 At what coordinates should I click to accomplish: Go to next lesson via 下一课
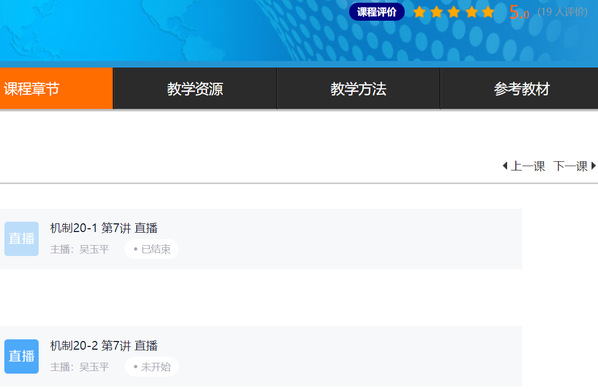click(x=571, y=166)
